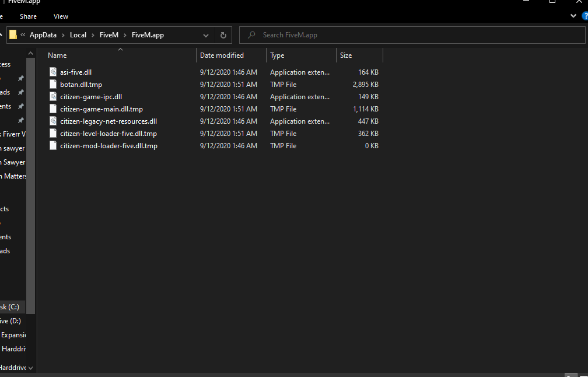Click the citizen-game-main.dll.tmp file icon

53,109
